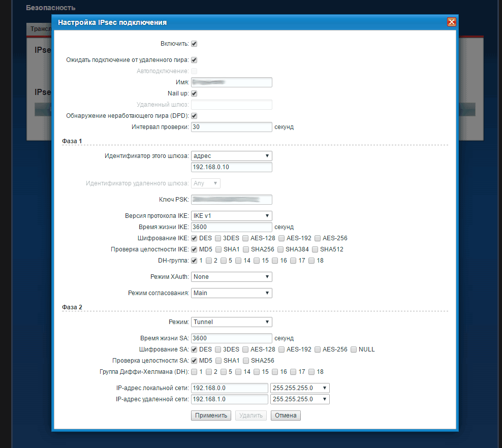Screen dimensions: 502x448
Task: Toggle Nail up checkbox
Action: point(194,93)
